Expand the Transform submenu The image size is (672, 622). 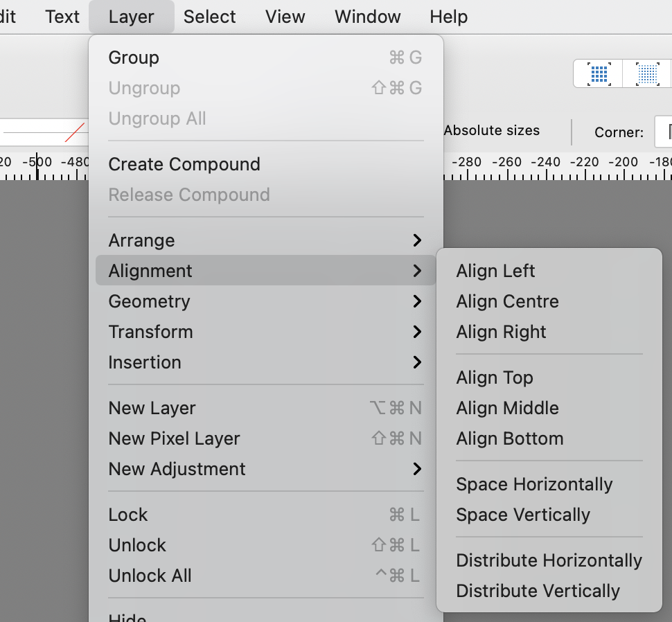150,332
